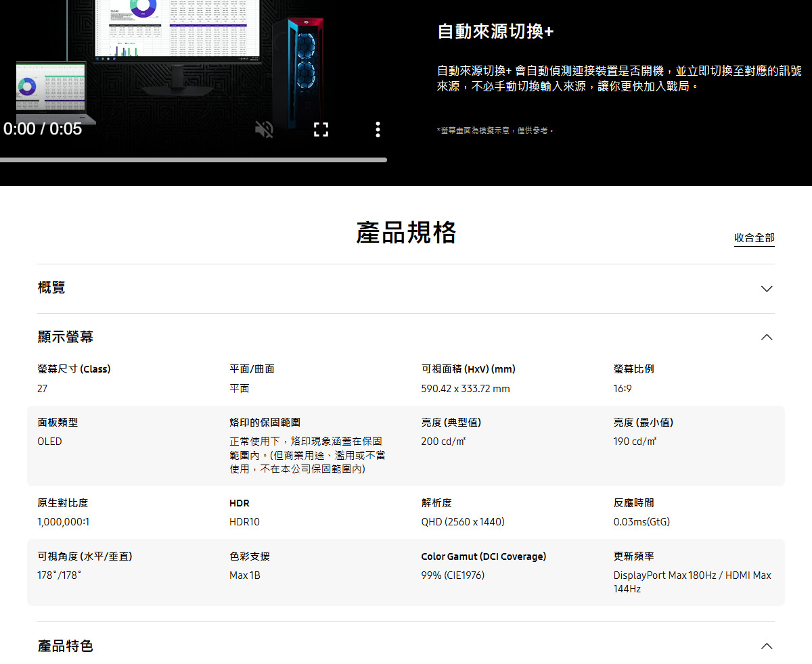Collapse the 產品特色 section using its chevron
812x664 pixels.
(766, 646)
